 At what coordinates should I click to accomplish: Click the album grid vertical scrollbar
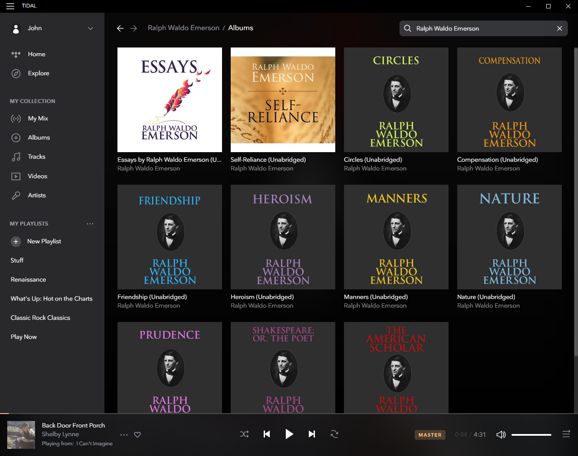(x=576, y=202)
